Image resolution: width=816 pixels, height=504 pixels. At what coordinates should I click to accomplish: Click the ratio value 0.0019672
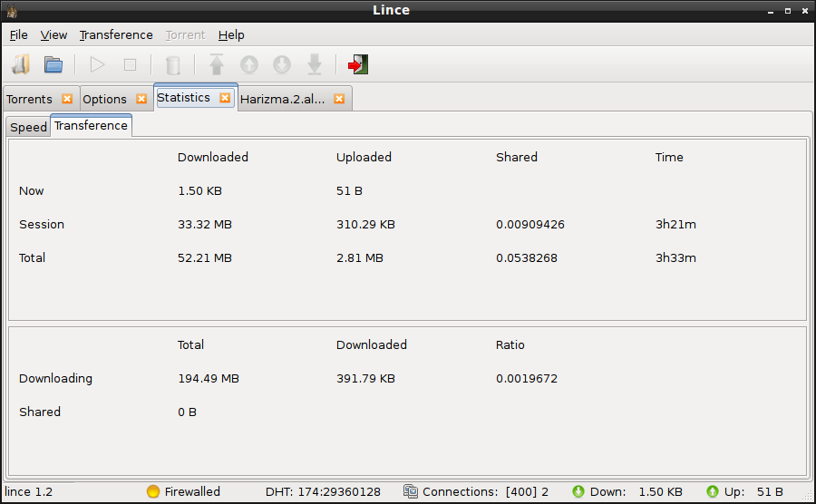click(527, 378)
